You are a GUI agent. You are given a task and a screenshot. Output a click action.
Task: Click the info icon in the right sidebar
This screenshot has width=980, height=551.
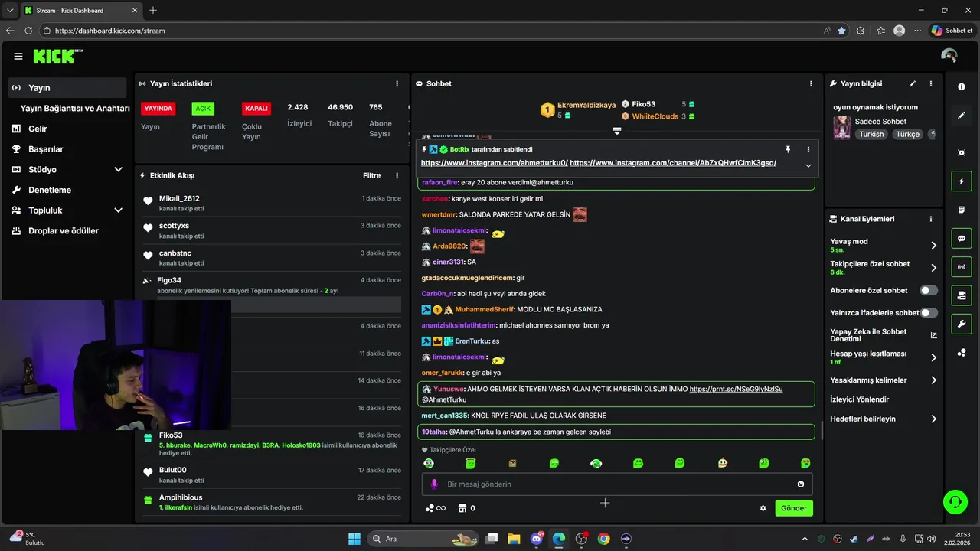962,87
